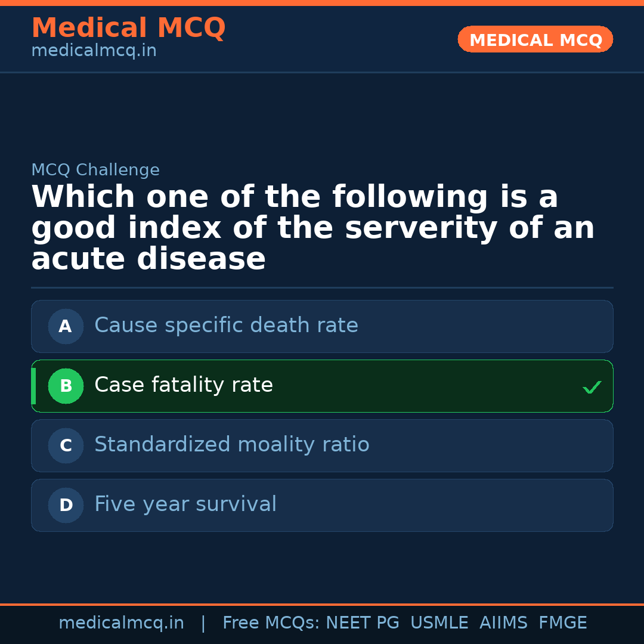Collapse the question text block
The width and height of the screenshot is (644, 644).
click(312, 227)
